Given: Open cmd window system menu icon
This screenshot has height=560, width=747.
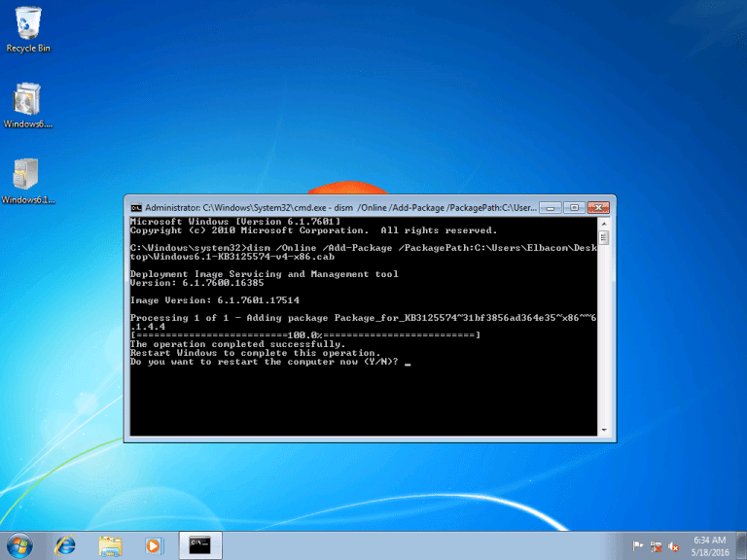Looking at the screenshot, I should coord(137,207).
